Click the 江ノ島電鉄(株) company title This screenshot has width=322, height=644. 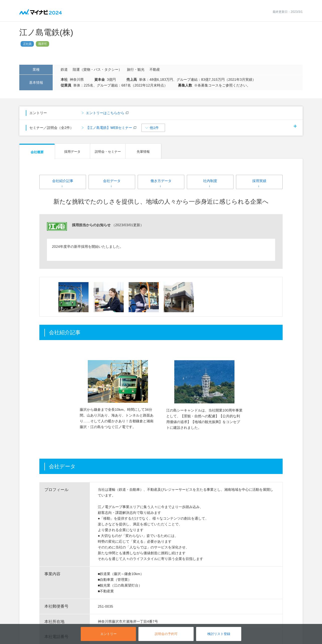point(46,33)
